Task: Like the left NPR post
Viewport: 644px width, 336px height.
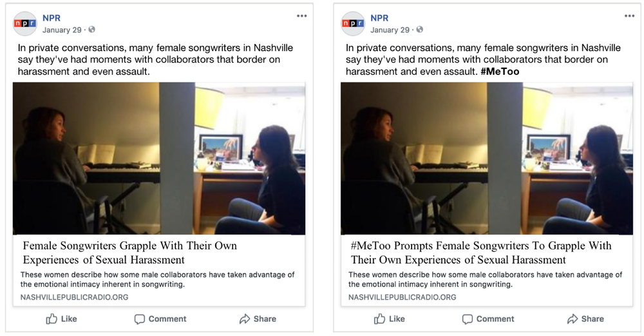Action: pyautogui.click(x=61, y=319)
